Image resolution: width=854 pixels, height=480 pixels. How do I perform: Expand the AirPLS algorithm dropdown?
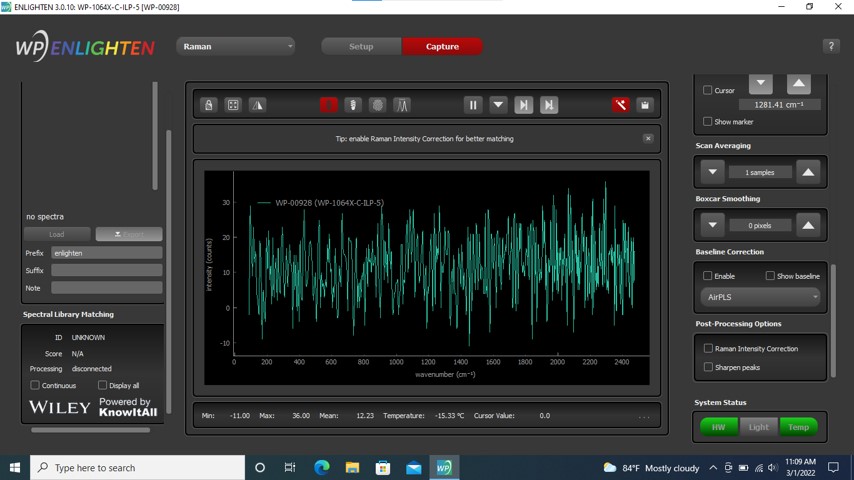(761, 297)
